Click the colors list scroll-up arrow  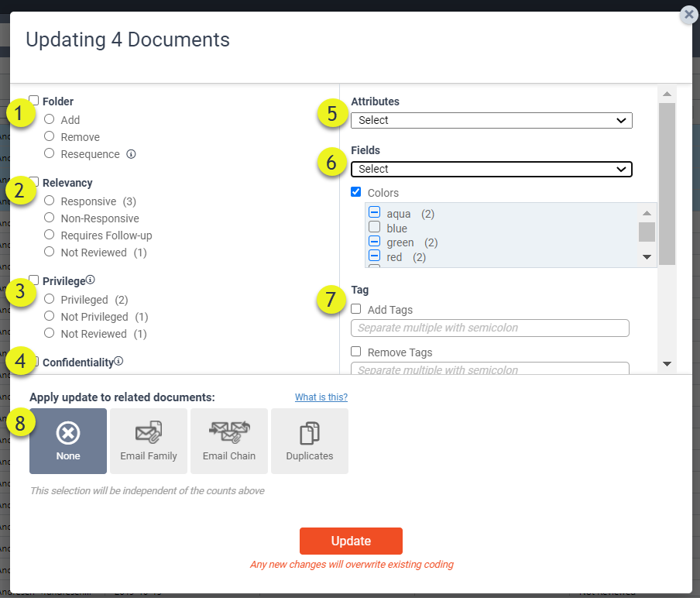[647, 213]
